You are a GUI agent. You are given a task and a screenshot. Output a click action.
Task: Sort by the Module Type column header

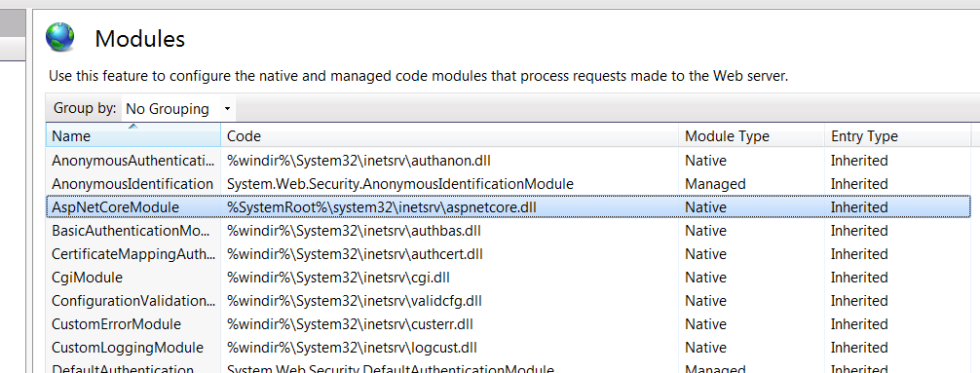click(x=751, y=135)
